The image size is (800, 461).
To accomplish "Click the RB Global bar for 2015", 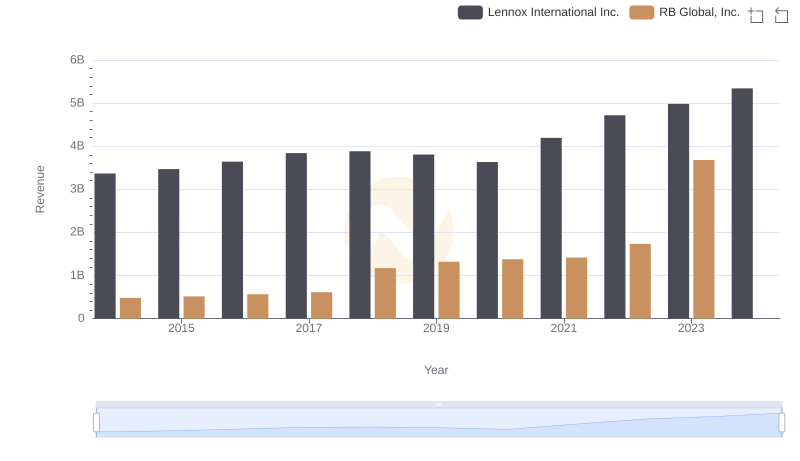I will (x=194, y=308).
